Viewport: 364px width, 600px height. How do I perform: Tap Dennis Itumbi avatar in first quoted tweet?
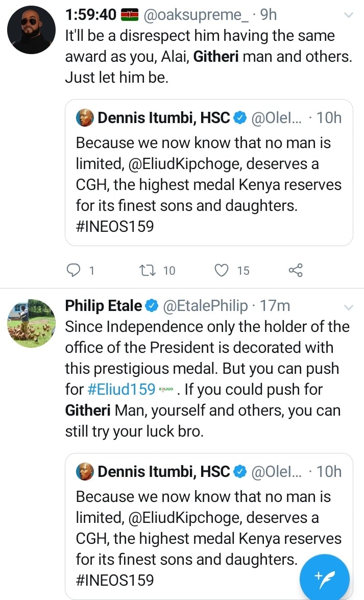pos(85,118)
